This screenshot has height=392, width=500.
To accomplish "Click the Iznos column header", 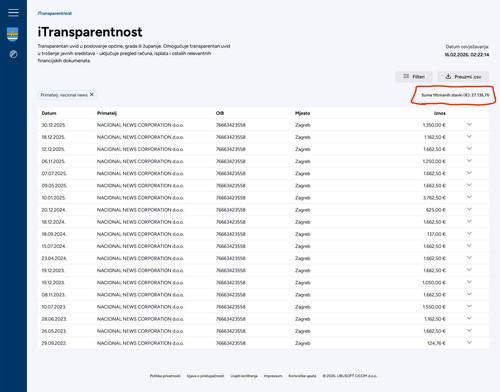I will [x=440, y=113].
